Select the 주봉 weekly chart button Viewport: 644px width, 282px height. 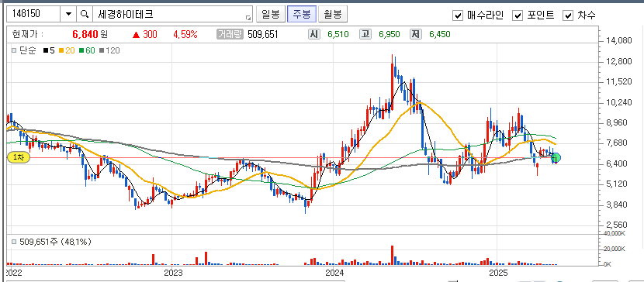tap(302, 15)
